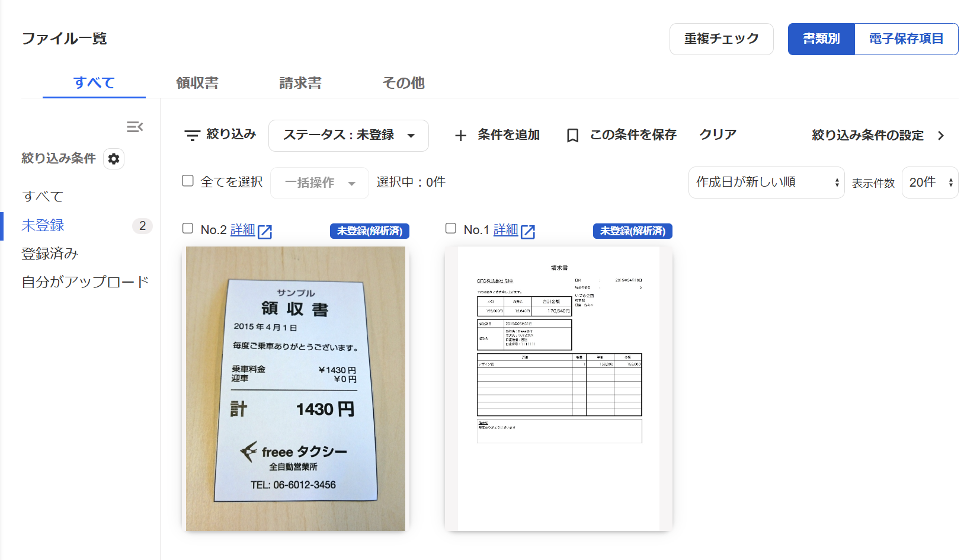
Task: Click the bookmark icon for この条件を保存
Action: [572, 136]
